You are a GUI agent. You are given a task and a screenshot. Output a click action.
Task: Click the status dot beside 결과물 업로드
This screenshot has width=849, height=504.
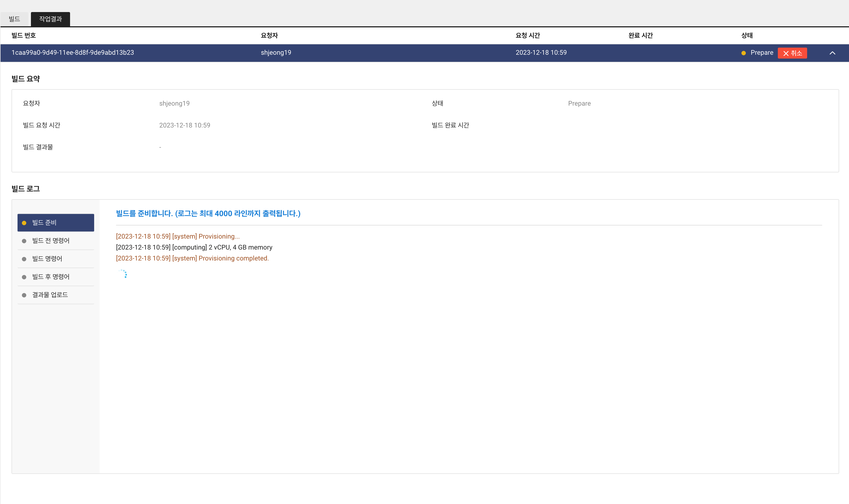coord(24,295)
